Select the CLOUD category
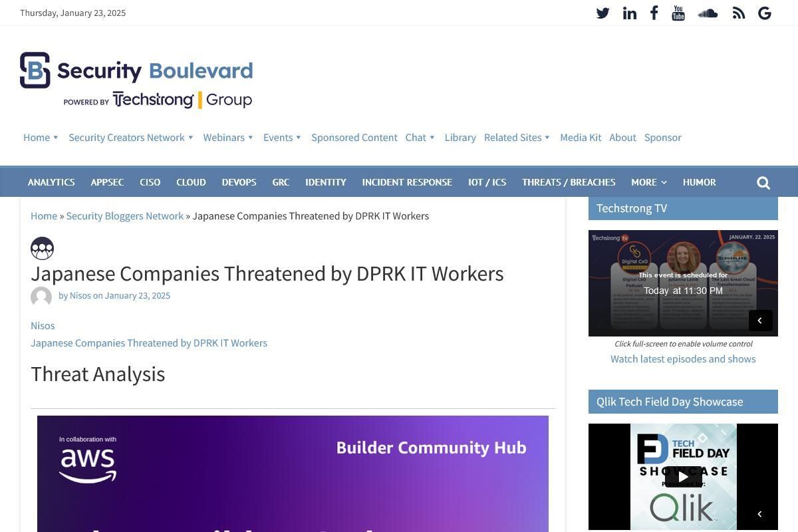 click(x=191, y=182)
